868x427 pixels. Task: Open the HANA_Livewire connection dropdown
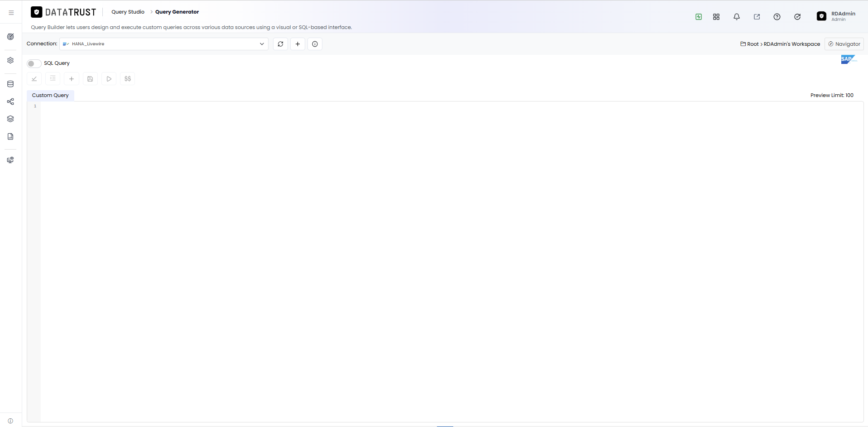pos(164,44)
